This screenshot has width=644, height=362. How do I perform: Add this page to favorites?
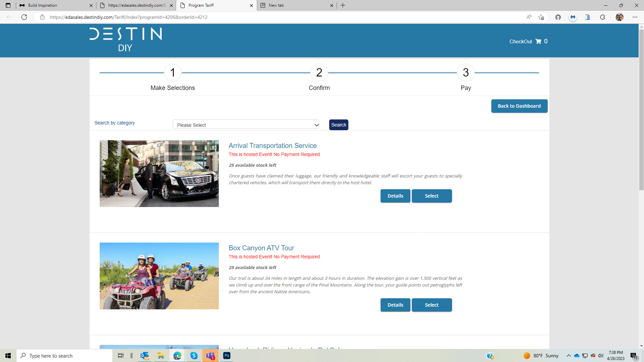tap(541, 17)
